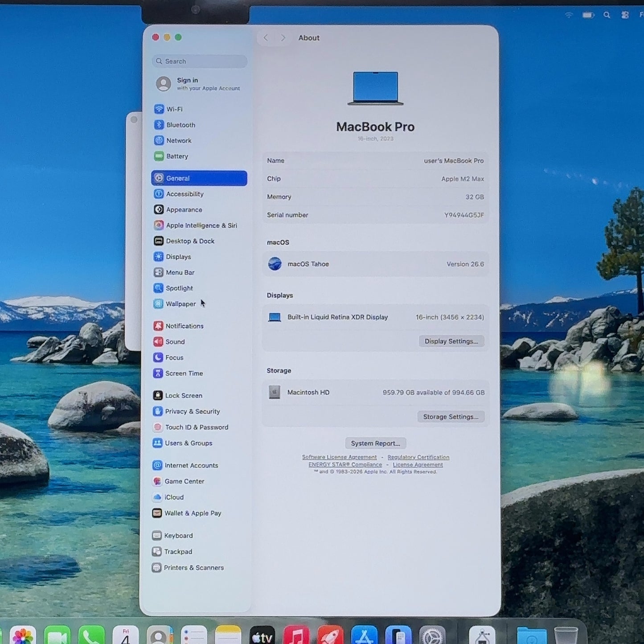This screenshot has width=644, height=644.
Task: Click the battery icon in the menu bar
Action: coord(588,15)
